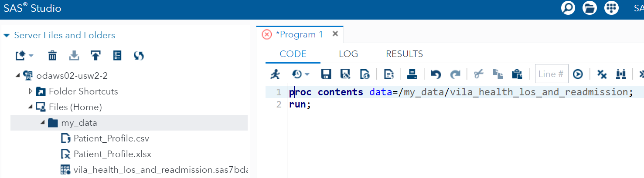The height and width of the screenshot is (178, 644).
Task: Refresh the Server Files and Folders list
Action: (139, 56)
